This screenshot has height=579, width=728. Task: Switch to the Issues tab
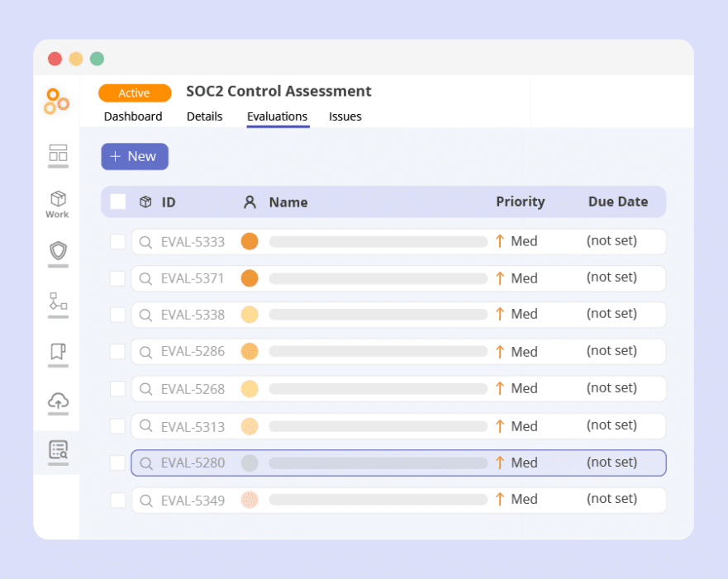345,116
